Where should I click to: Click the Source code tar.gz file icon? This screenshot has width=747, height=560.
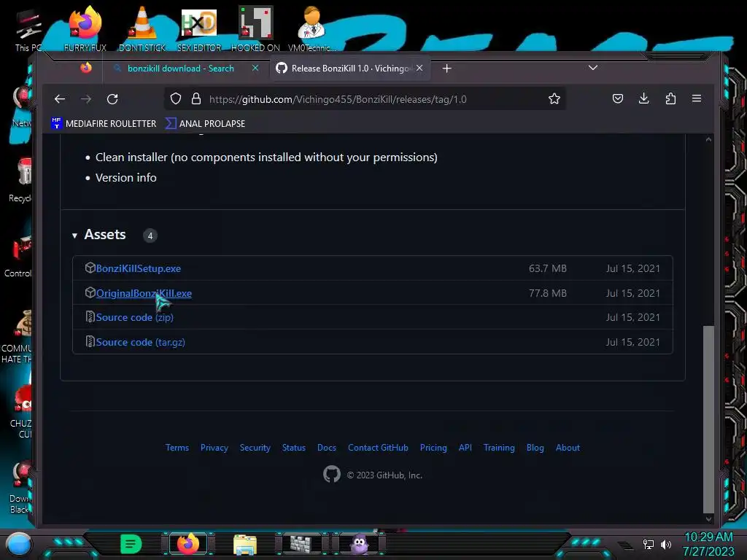pos(90,341)
